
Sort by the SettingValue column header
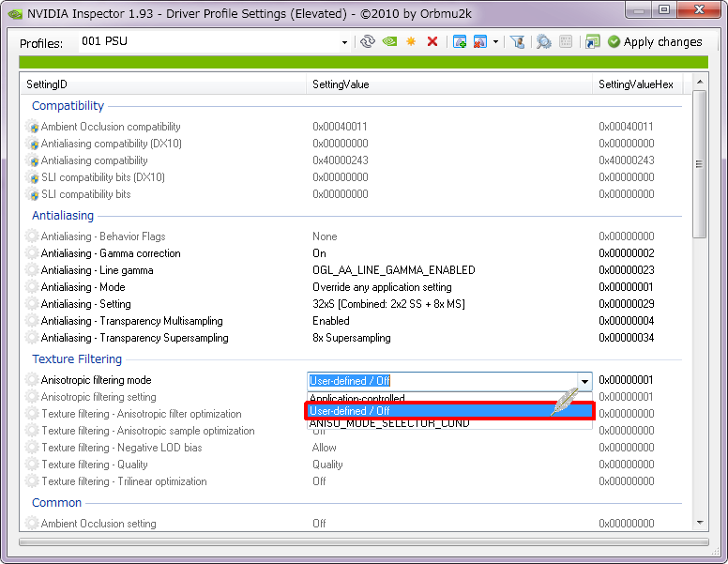pos(449,84)
